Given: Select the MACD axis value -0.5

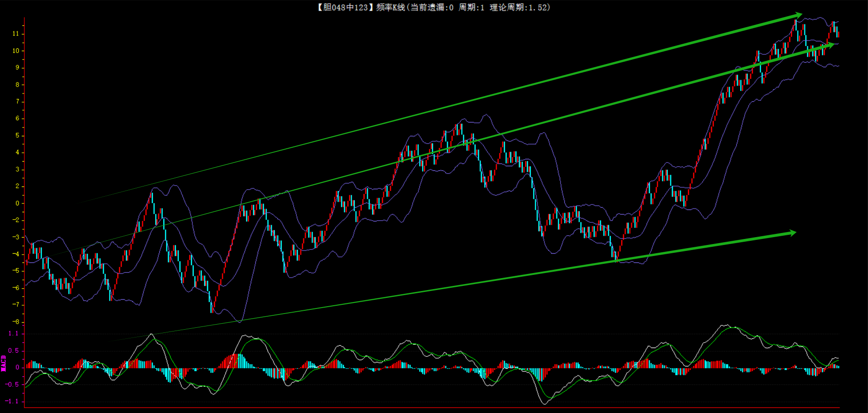Looking at the screenshot, I should pyautogui.click(x=12, y=384).
